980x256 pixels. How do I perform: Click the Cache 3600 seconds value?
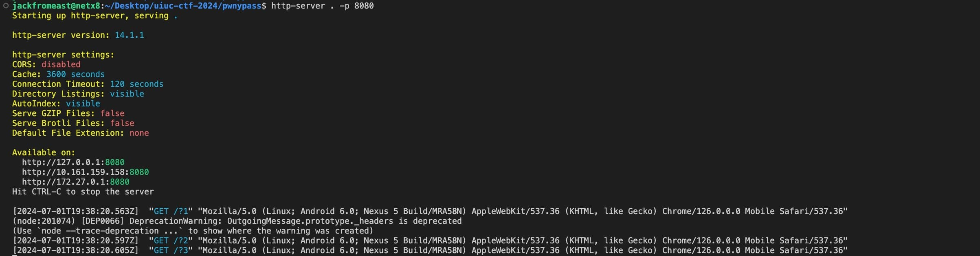75,74
